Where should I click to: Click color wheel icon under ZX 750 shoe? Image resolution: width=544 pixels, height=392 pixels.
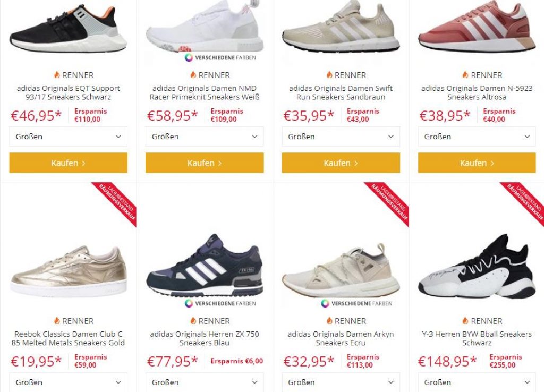click(189, 303)
